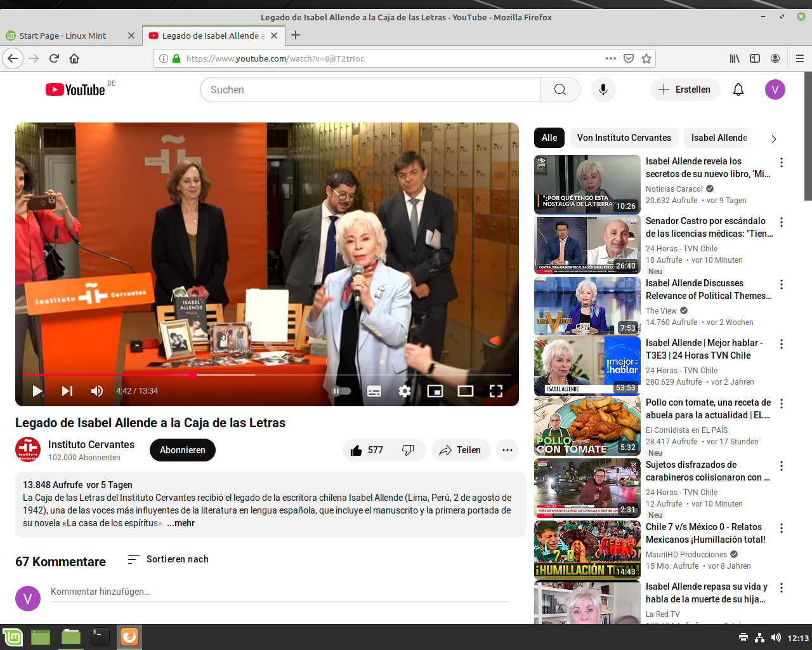812x650 pixels.
Task: Toggle the Firefox sidebar
Action: coord(755,58)
